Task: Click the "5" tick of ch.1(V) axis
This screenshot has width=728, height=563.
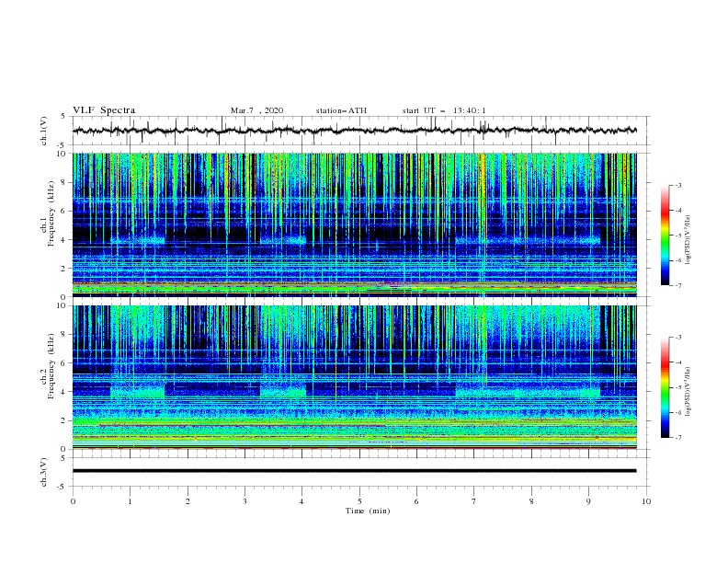Action: point(63,116)
